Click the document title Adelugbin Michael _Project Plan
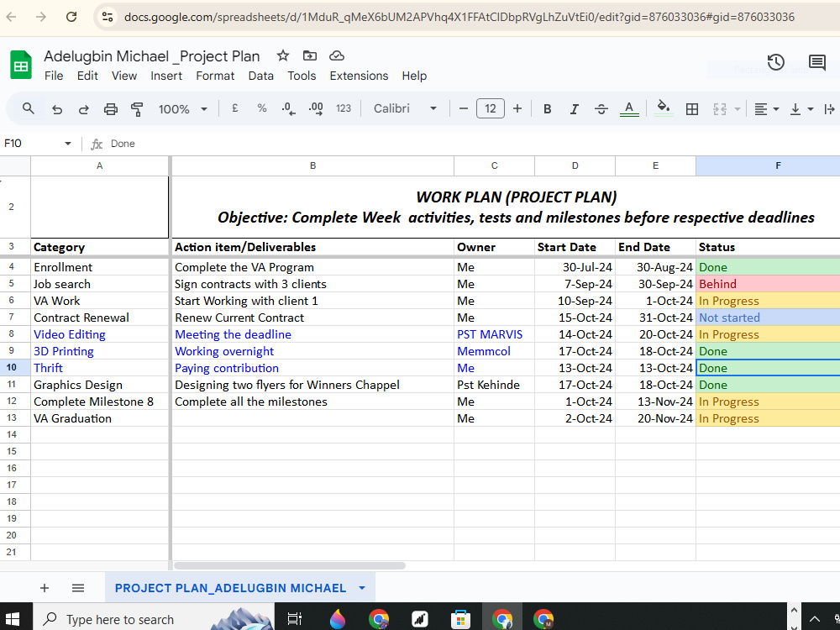The width and height of the screenshot is (840, 630). click(x=151, y=56)
